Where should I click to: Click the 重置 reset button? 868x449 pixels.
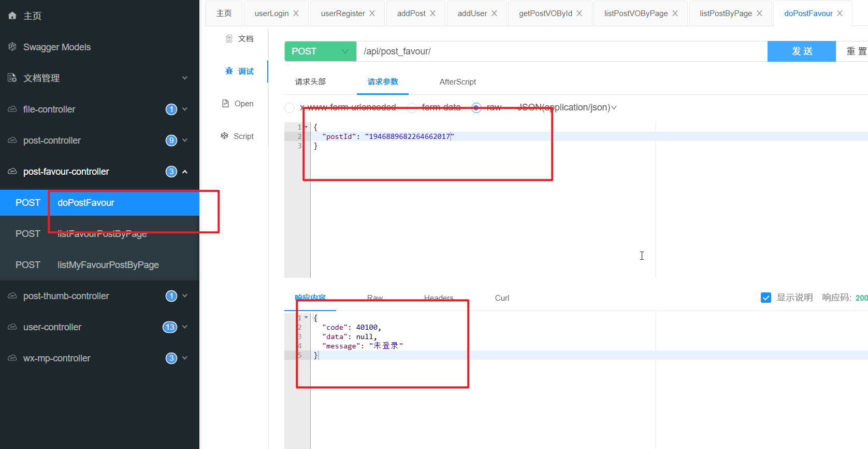tap(855, 51)
